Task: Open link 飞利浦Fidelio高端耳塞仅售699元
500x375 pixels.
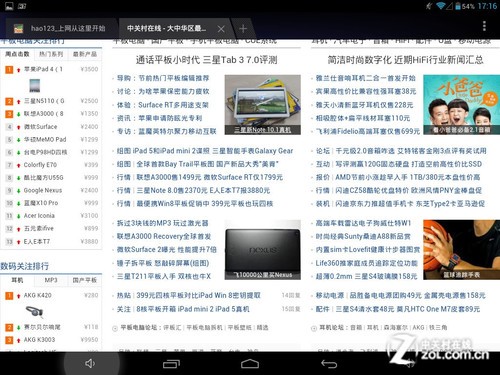Action: [368, 131]
